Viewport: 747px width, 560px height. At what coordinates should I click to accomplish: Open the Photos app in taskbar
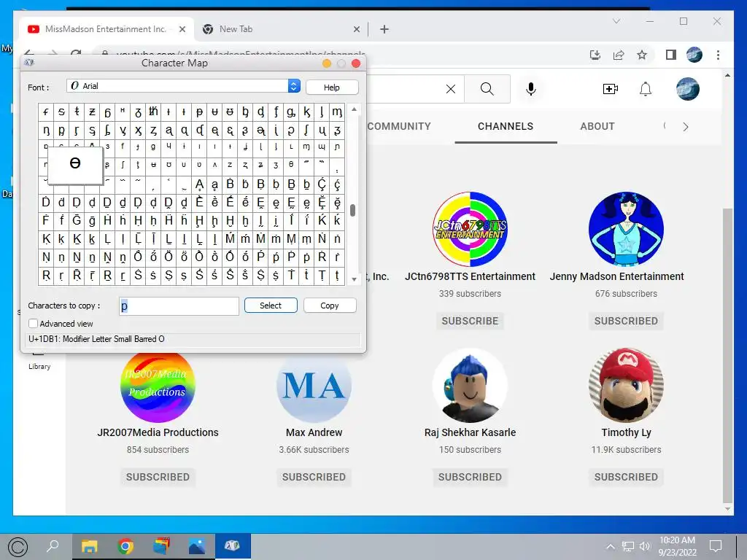(x=197, y=545)
